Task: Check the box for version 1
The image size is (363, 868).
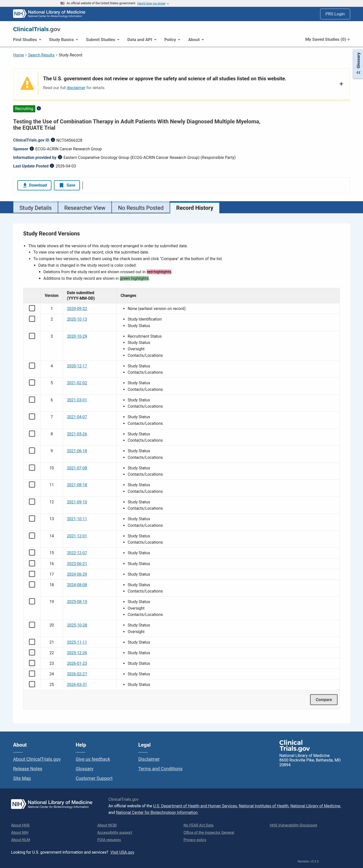Action: [32, 308]
